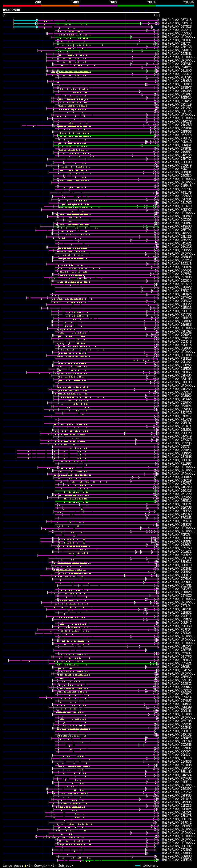The height and width of the screenshot is (868, 197).
Task: Click the UniRef100_A9SB04 label
Action: (177, 128)
